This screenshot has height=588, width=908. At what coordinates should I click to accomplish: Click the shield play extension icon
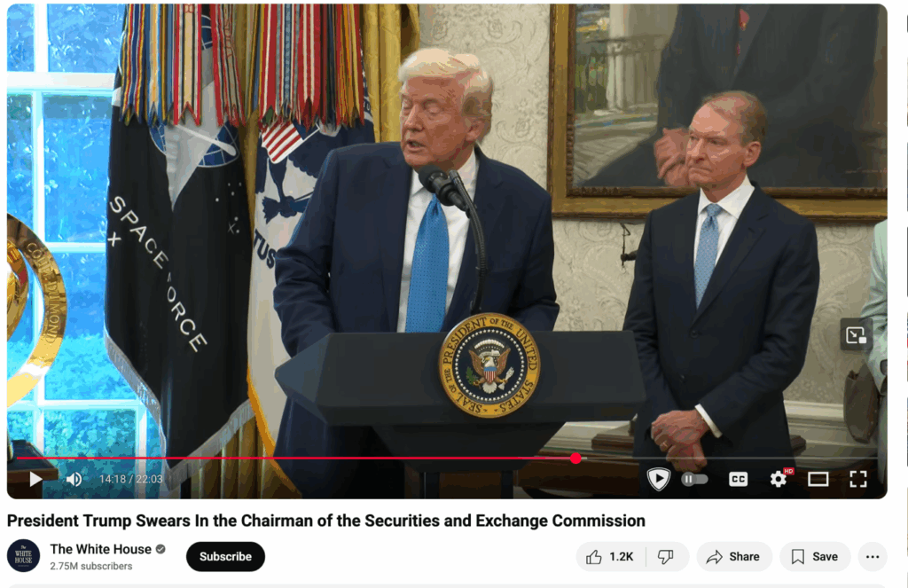coord(659,479)
